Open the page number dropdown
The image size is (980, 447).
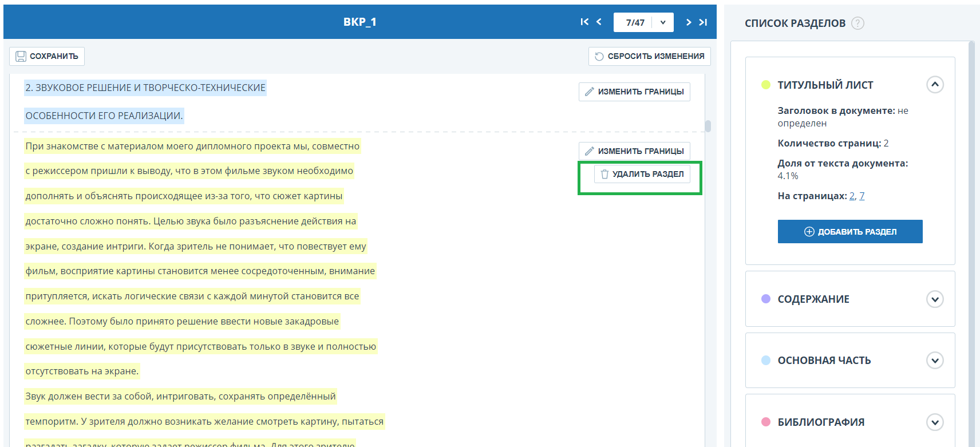[663, 22]
